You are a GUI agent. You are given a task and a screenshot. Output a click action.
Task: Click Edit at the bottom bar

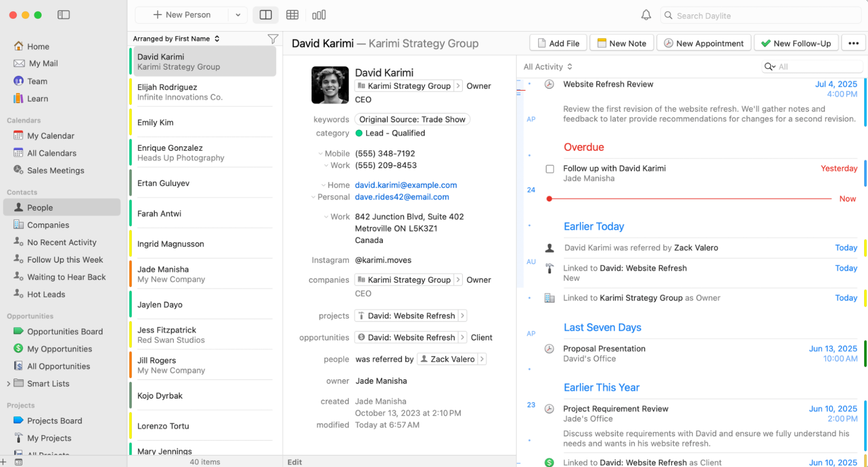[x=295, y=462]
